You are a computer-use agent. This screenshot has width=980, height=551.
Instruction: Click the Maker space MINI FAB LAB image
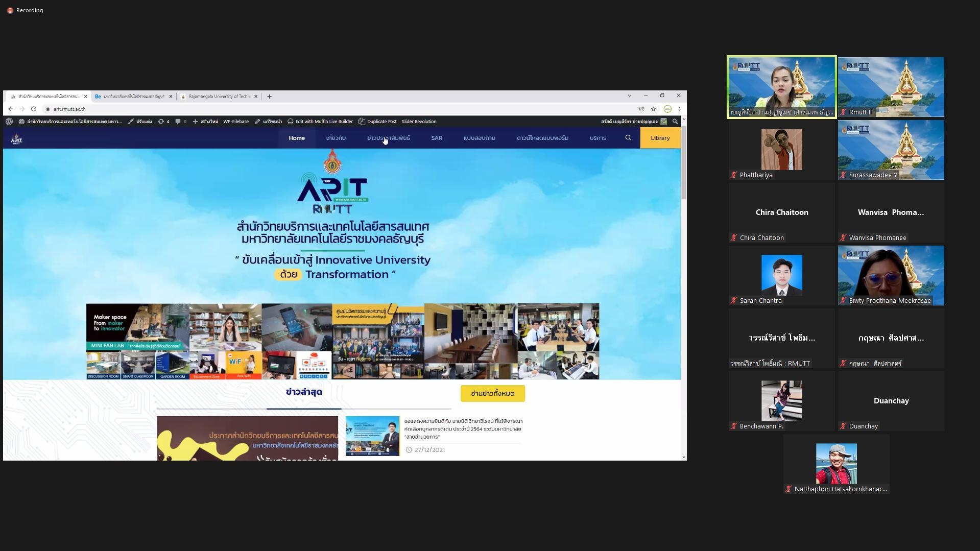(138, 327)
